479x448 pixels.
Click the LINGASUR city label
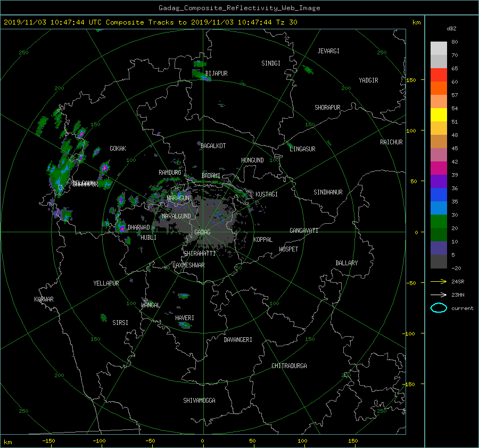302,149
